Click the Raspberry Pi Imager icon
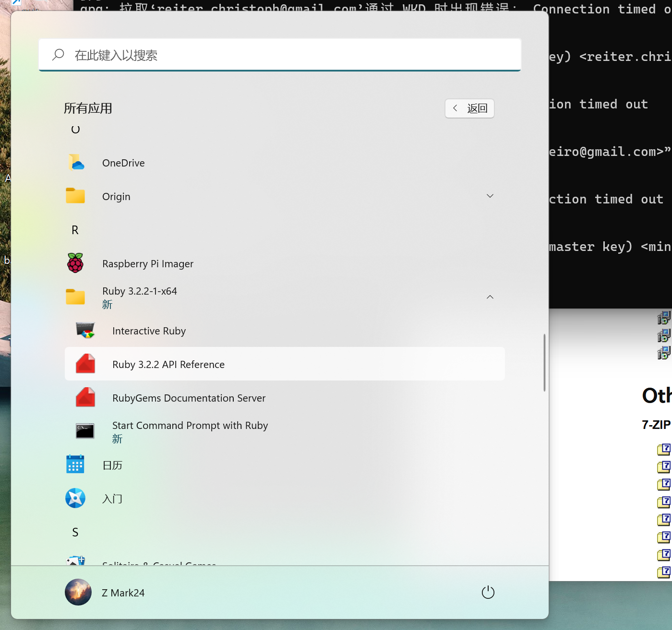The height and width of the screenshot is (630, 672). click(75, 263)
